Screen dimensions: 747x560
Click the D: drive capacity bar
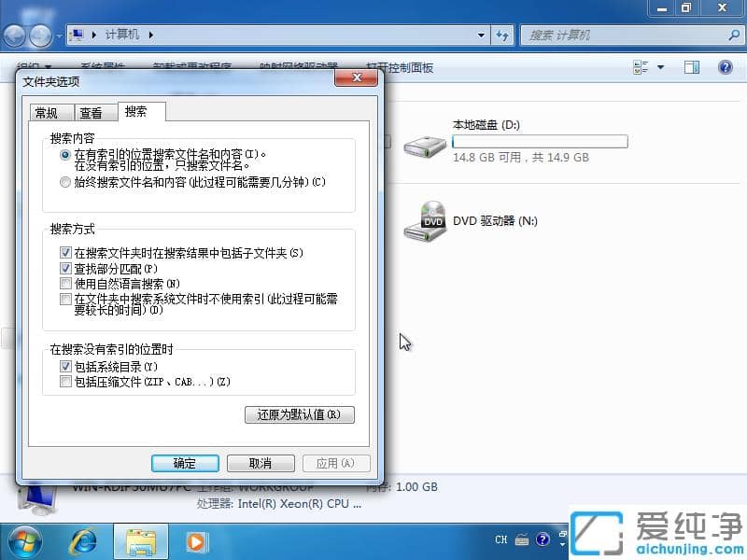tap(540, 141)
